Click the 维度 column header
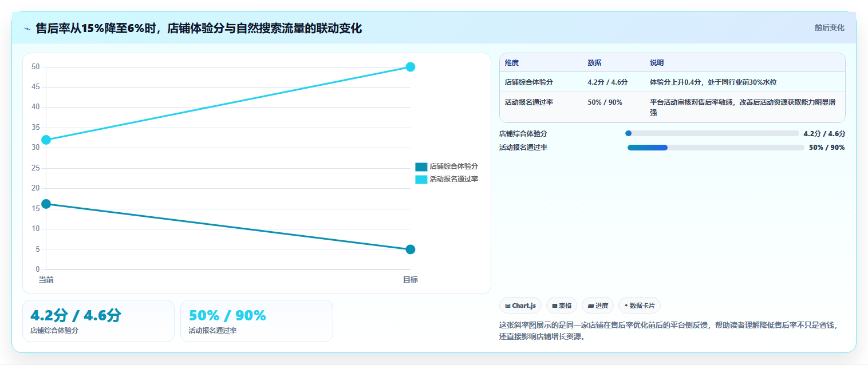The height and width of the screenshot is (365, 868). tap(512, 63)
